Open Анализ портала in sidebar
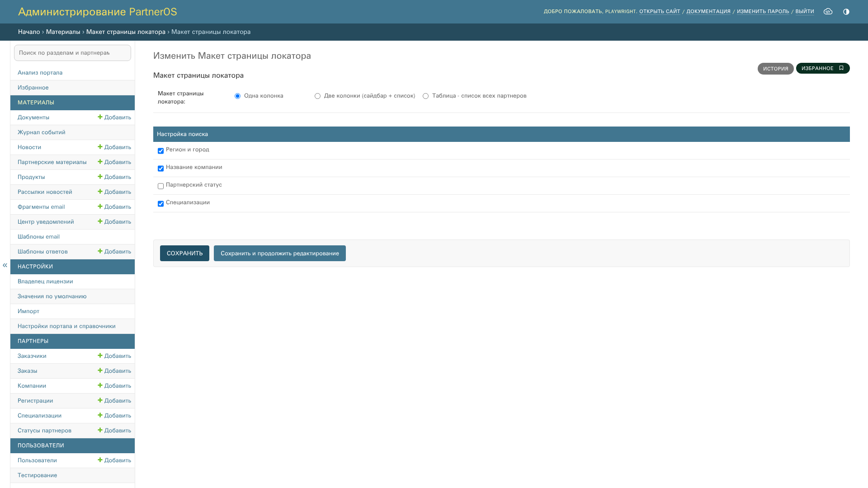This screenshot has height=488, width=868. 40,73
